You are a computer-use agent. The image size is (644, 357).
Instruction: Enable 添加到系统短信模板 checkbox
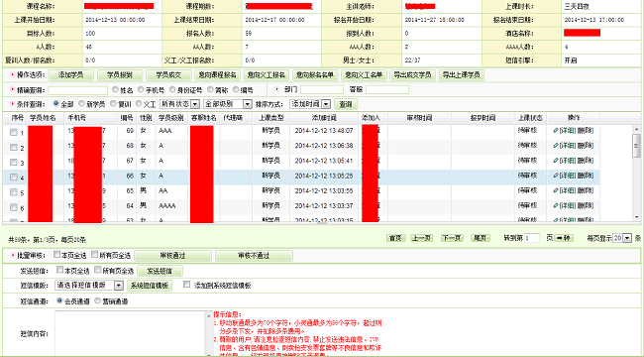[x=187, y=285]
